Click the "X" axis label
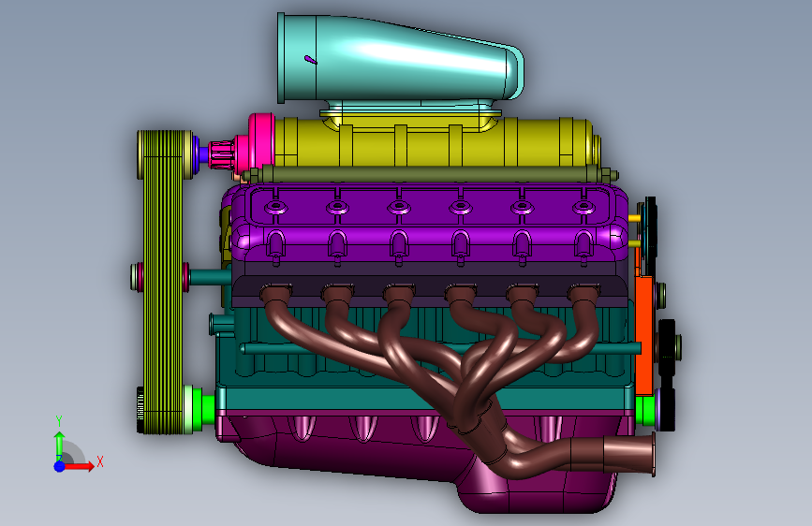This screenshot has height=526, width=812. [x=100, y=461]
